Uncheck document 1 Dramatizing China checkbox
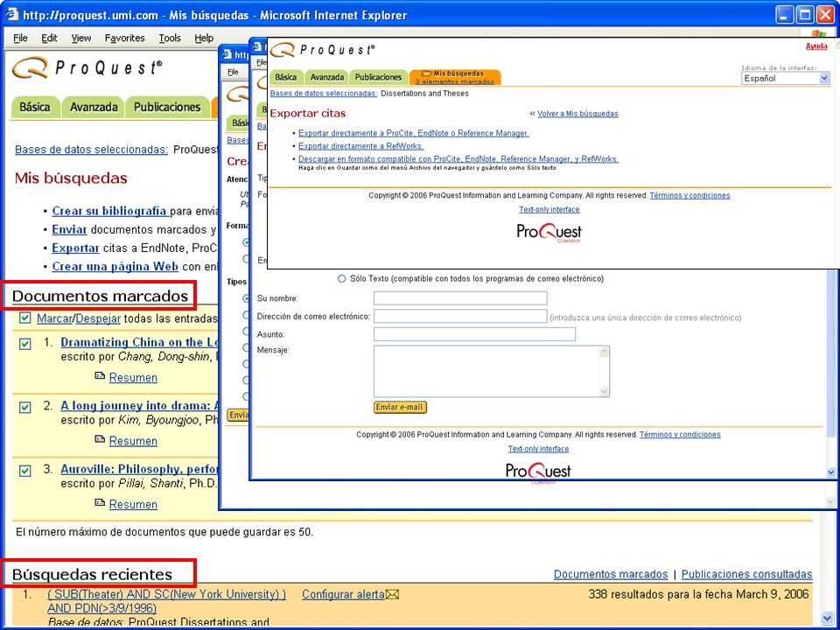The image size is (840, 630). click(x=24, y=343)
